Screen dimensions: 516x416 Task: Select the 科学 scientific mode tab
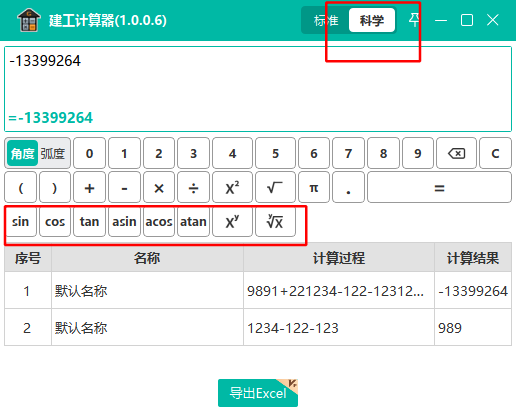(372, 21)
